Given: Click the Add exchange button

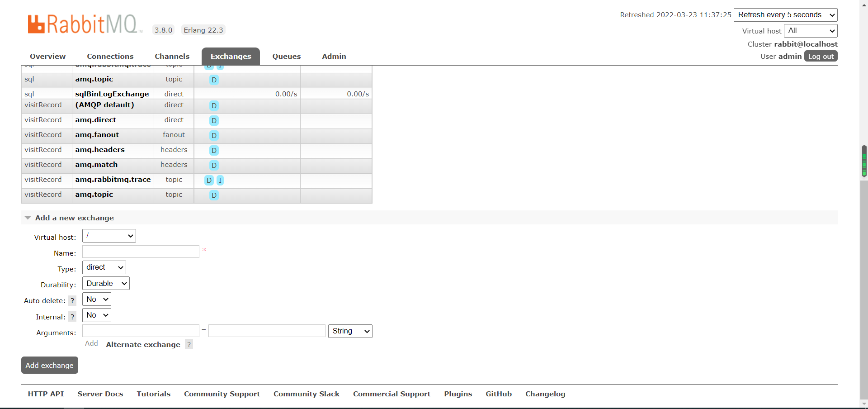Looking at the screenshot, I should 50,365.
